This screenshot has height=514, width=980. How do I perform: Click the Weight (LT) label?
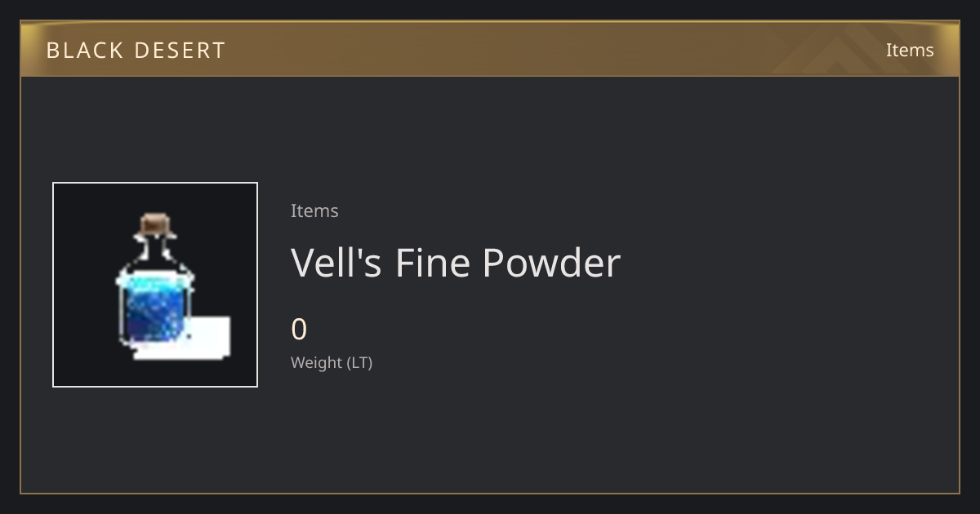[332, 363]
